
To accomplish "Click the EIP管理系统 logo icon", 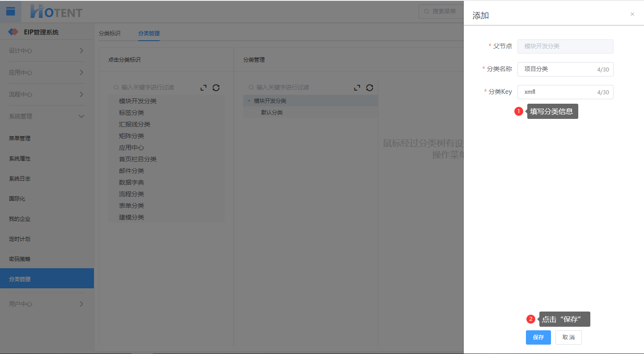I will (13, 32).
